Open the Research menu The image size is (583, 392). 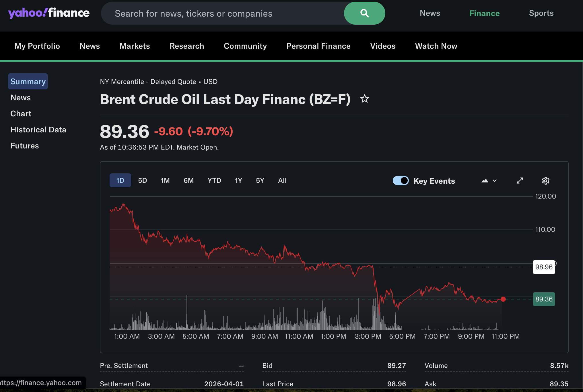pyautogui.click(x=187, y=46)
